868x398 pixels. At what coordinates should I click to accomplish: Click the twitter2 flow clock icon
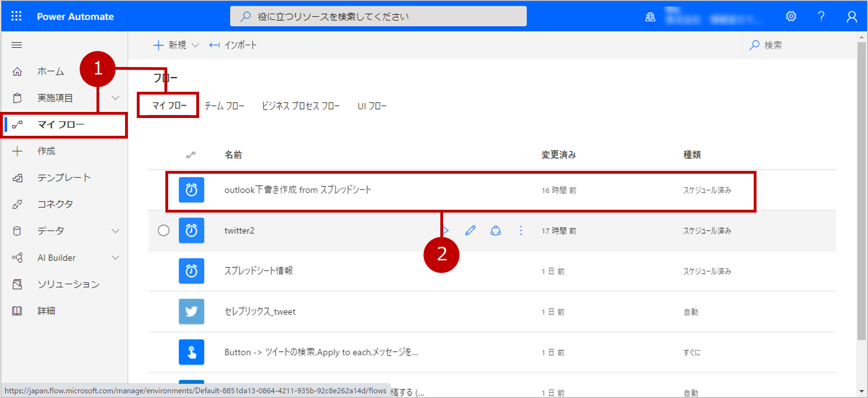[x=192, y=230]
